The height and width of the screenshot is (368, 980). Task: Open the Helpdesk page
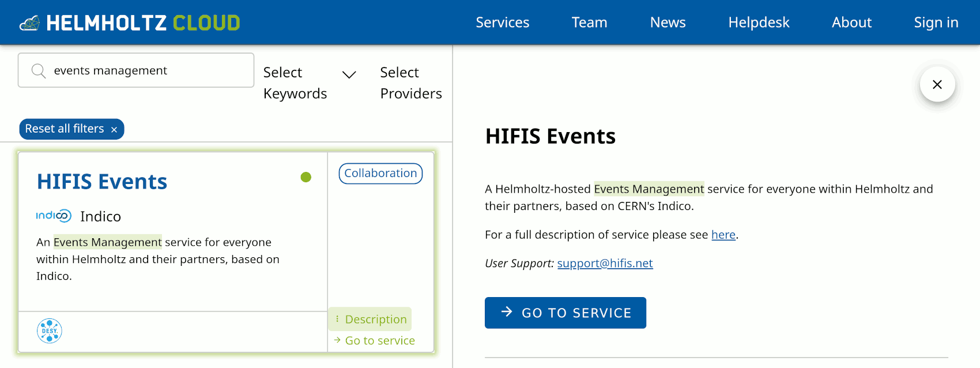tap(759, 22)
